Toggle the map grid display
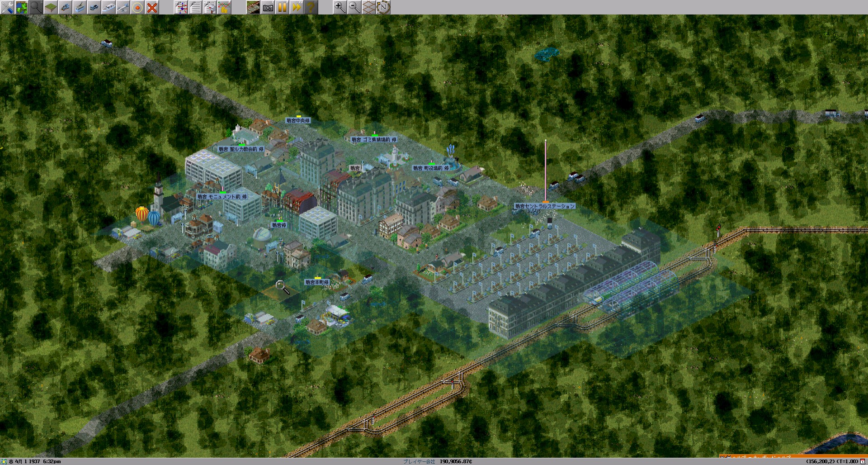 coord(369,7)
